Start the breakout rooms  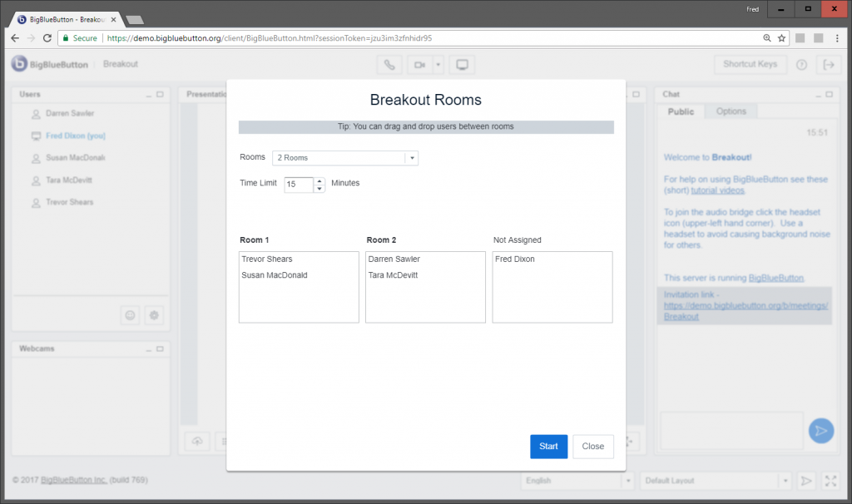(548, 447)
